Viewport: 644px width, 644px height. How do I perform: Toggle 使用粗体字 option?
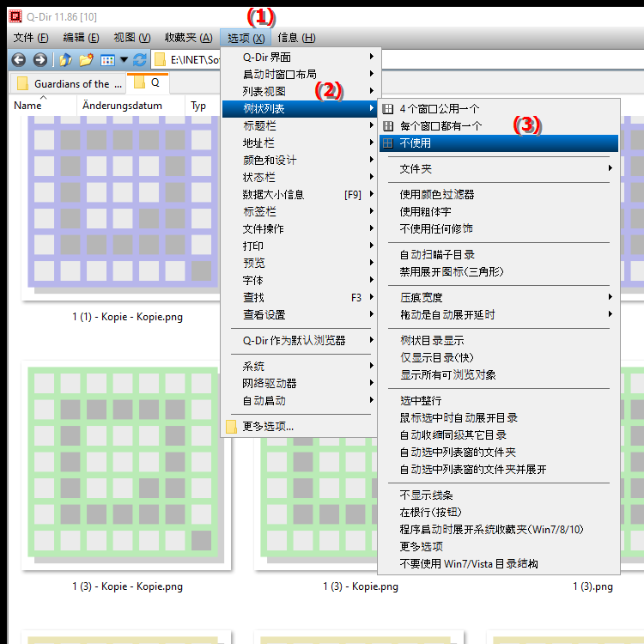click(x=499, y=212)
